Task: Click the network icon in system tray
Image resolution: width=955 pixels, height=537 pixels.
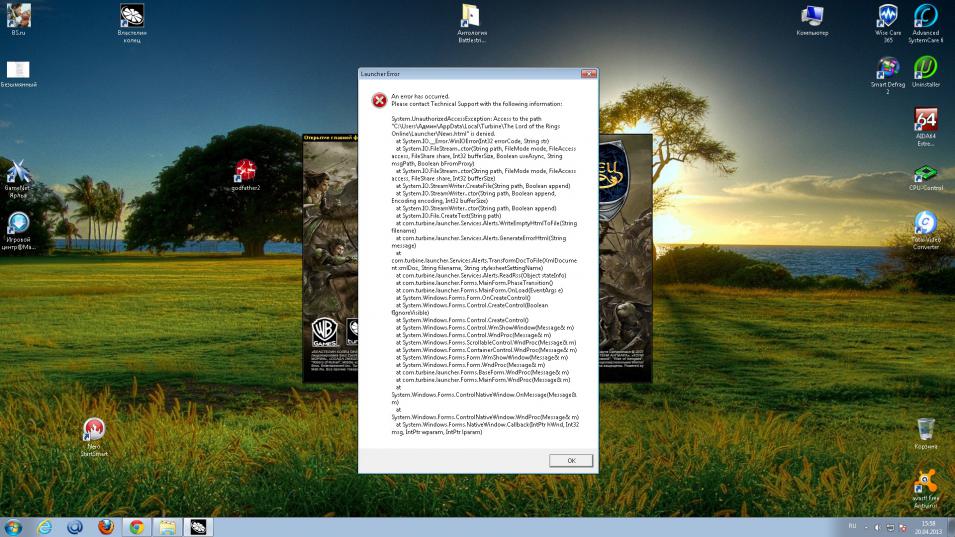Action: pos(890,527)
